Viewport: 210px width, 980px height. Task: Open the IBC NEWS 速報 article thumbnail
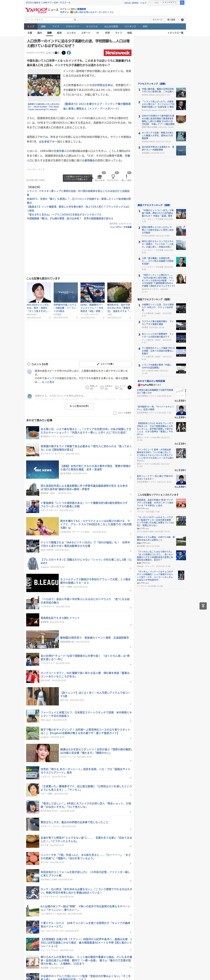coord(42,469)
